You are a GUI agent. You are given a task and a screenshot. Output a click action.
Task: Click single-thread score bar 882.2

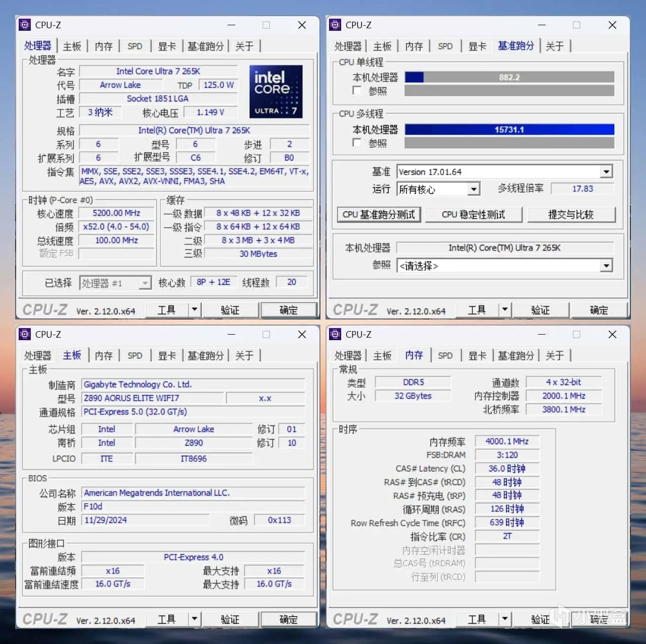(509, 77)
